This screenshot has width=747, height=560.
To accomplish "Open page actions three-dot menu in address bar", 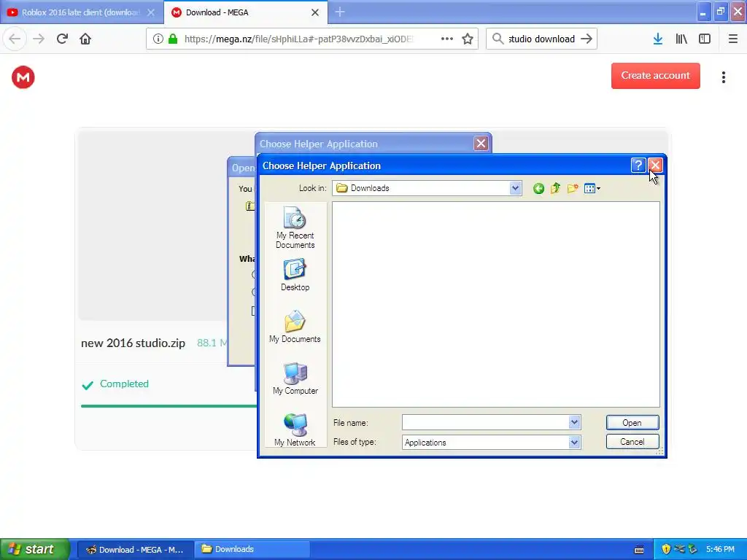I will click(x=447, y=39).
